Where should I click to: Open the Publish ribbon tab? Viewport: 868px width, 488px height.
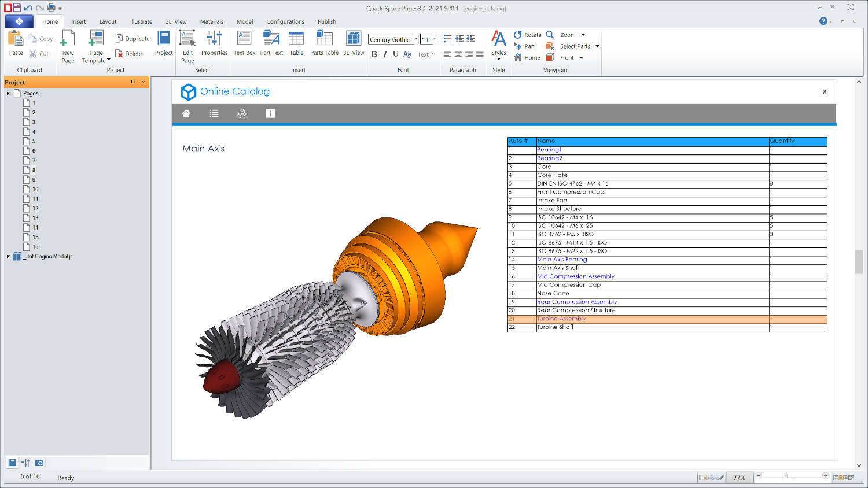coord(326,22)
